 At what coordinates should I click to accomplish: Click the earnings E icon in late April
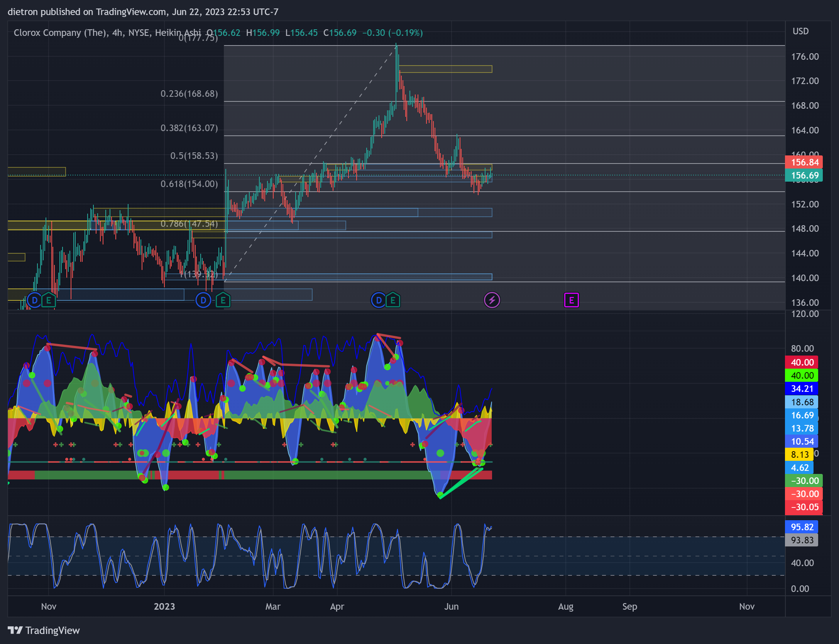point(393,300)
